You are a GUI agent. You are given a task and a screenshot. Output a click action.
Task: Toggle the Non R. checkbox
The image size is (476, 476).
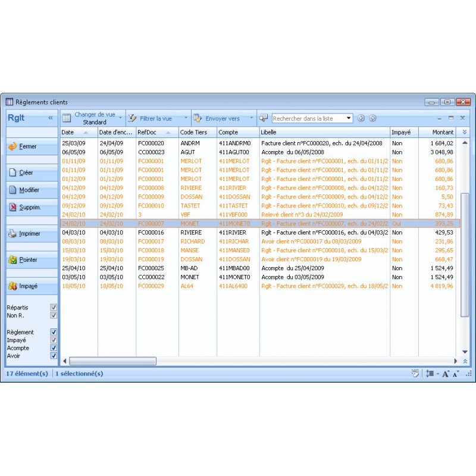point(54,315)
